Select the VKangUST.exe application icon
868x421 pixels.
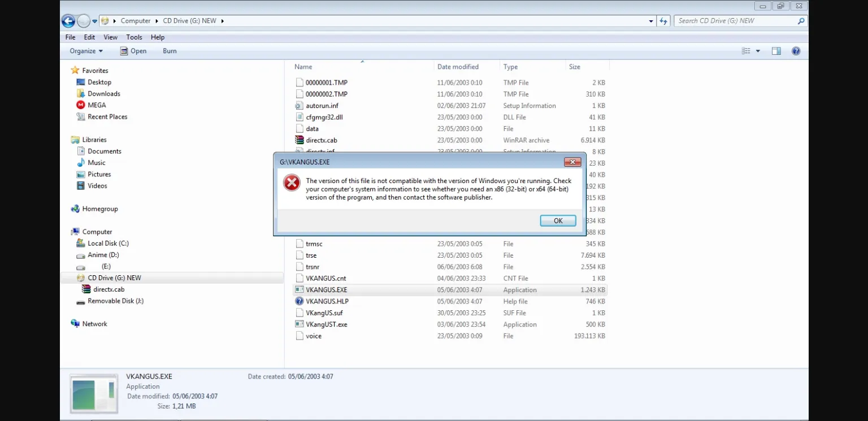pos(300,324)
